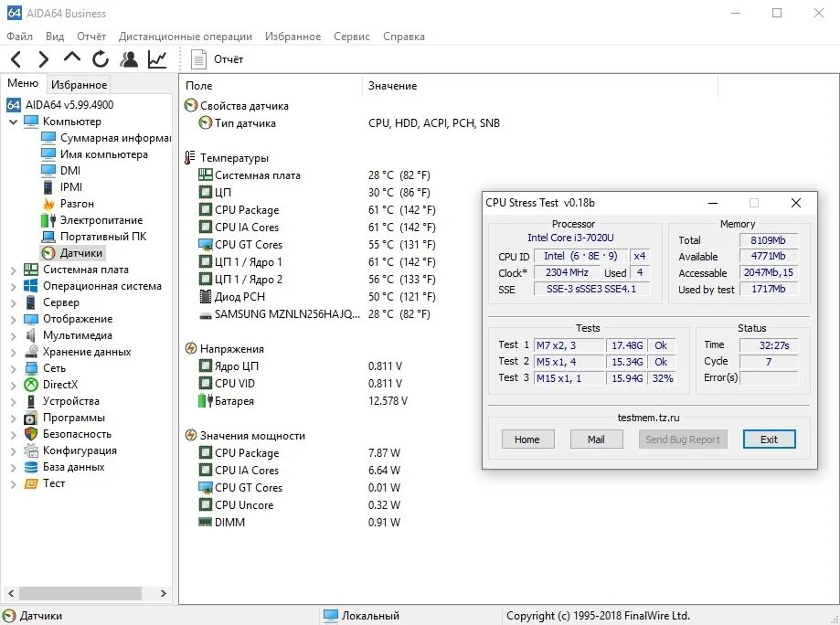This screenshot has width=840, height=625.
Task: Click the Отчёт report icon in toolbar
Action: [198, 58]
